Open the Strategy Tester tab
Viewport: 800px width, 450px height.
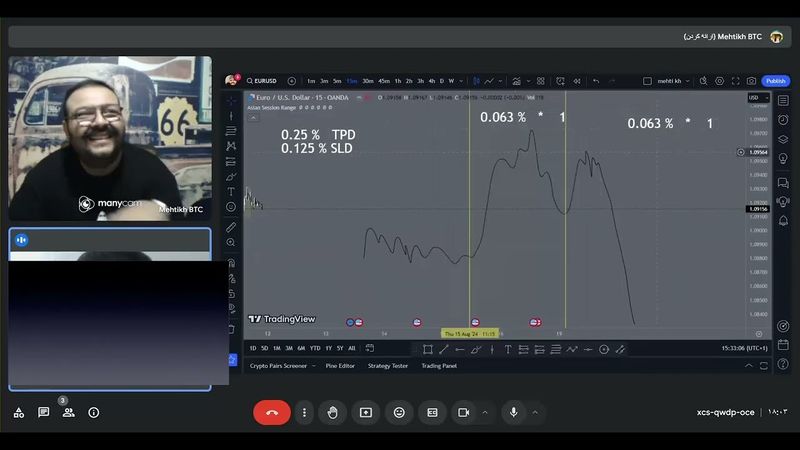tap(387, 366)
